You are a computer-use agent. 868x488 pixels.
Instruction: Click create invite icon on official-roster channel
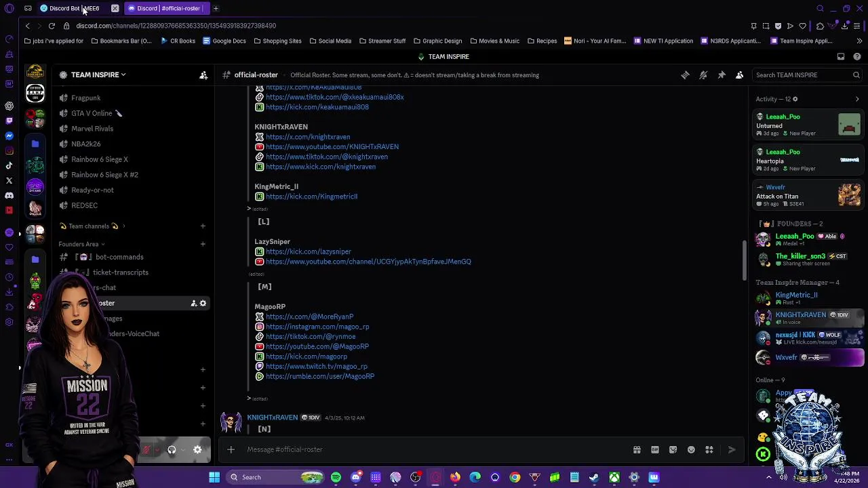pyautogui.click(x=193, y=303)
